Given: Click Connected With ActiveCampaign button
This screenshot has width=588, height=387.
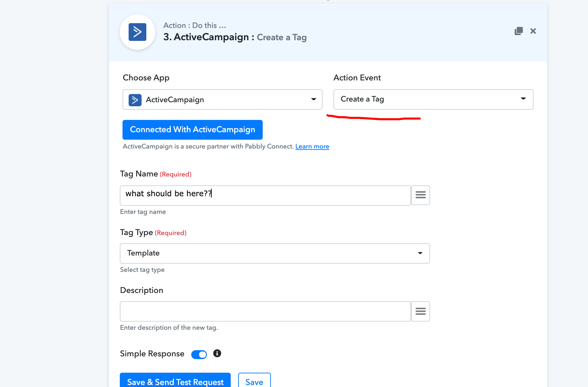Looking at the screenshot, I should click(x=193, y=130).
